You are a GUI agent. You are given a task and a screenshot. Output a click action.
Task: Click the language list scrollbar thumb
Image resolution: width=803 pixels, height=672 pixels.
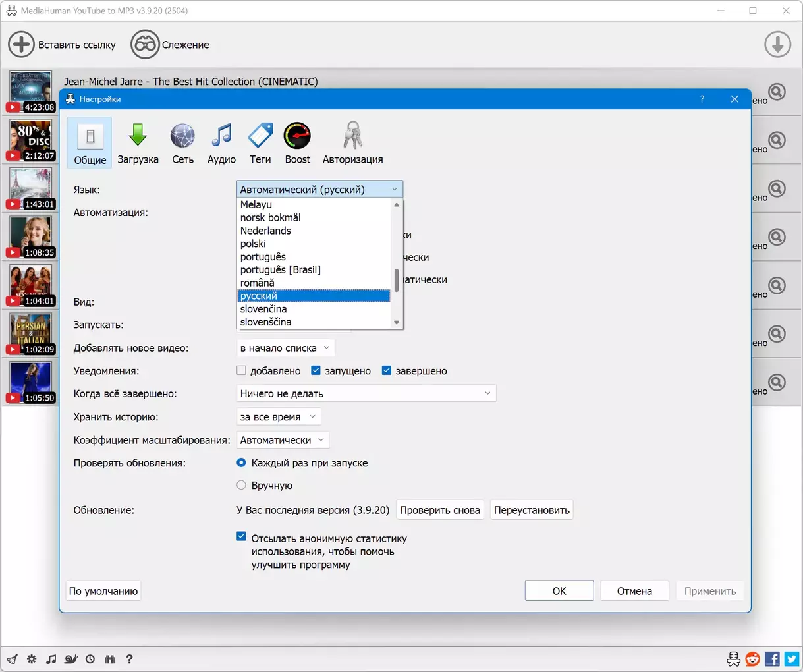pos(397,280)
